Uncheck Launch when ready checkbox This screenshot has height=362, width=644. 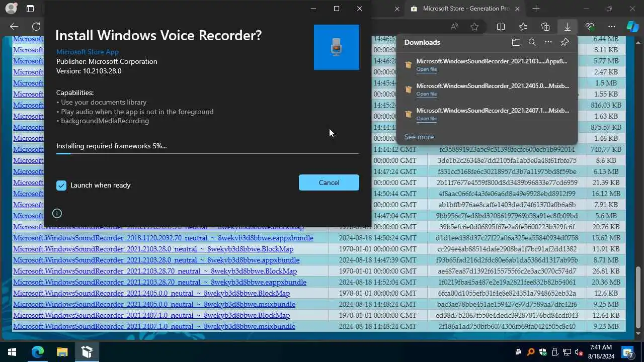point(61,185)
